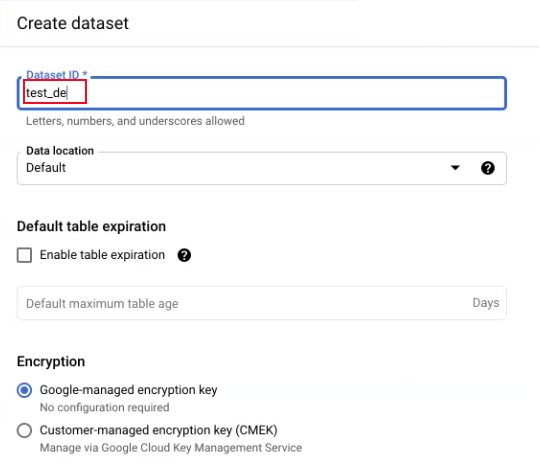
Task: Click the text test_de in Dataset ID
Action: click(46, 93)
